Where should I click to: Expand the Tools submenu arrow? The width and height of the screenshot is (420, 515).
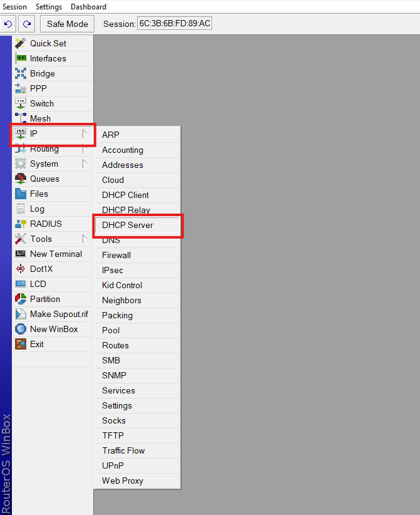click(x=85, y=239)
